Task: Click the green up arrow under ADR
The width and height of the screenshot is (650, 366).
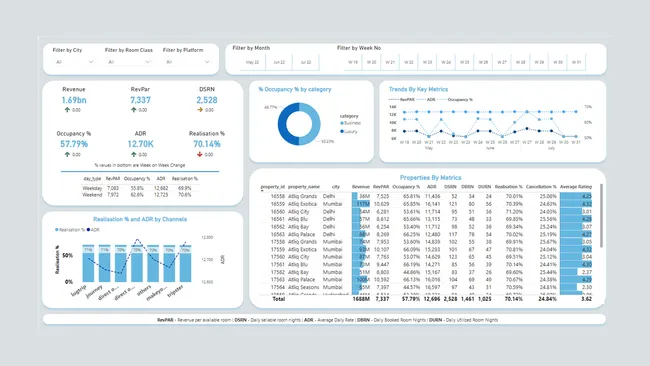Action: (x=133, y=154)
